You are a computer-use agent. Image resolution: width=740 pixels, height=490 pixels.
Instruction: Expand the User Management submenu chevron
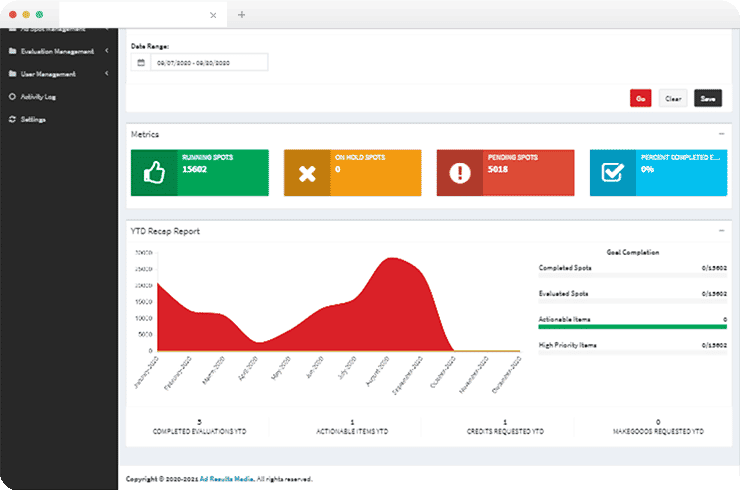pyautogui.click(x=106, y=74)
